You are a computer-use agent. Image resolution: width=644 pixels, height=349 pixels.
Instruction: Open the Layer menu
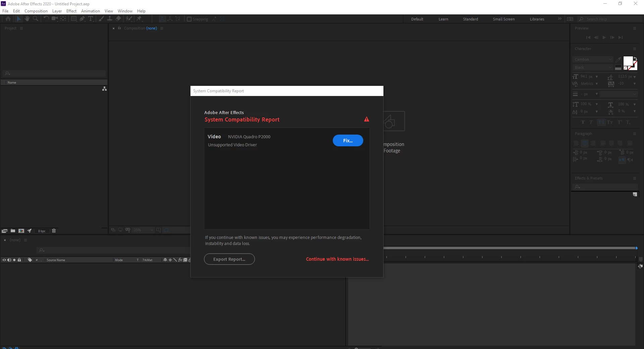coord(57,11)
